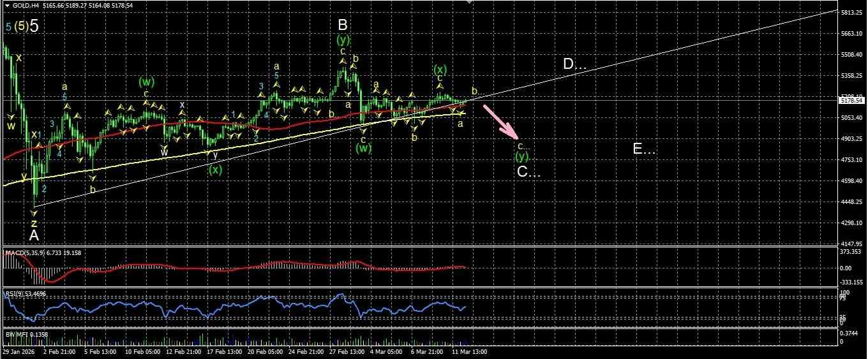Select green (y) label above C...

523,156
